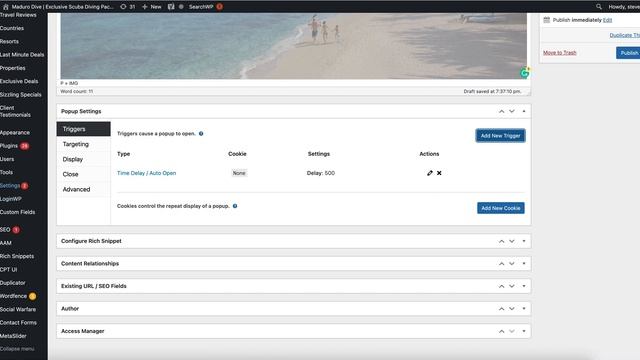The height and width of the screenshot is (360, 640).
Task: Move Existing URL / SEO Fields panel up
Action: click(501, 286)
